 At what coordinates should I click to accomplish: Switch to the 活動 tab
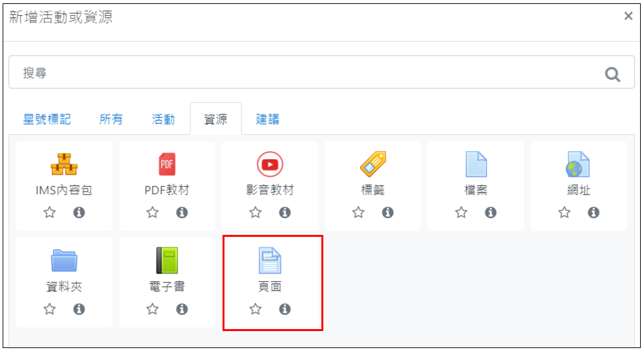pyautogui.click(x=163, y=119)
